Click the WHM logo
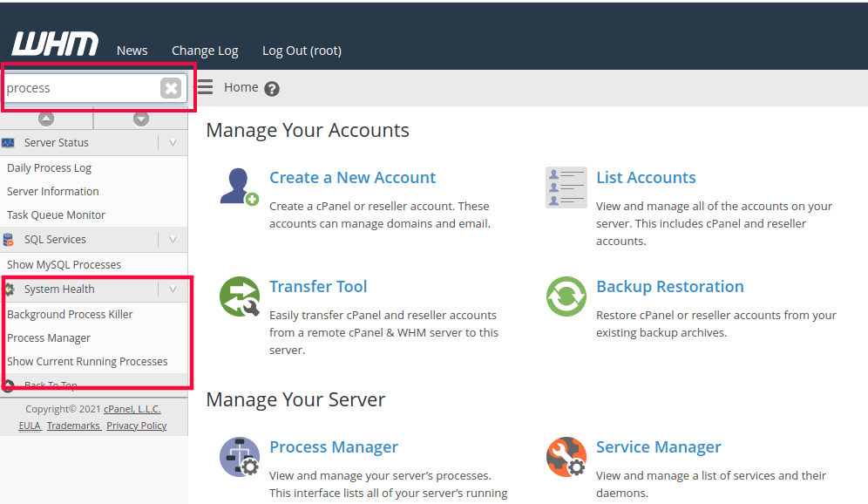Screen dimensions: 868x504 [54, 44]
